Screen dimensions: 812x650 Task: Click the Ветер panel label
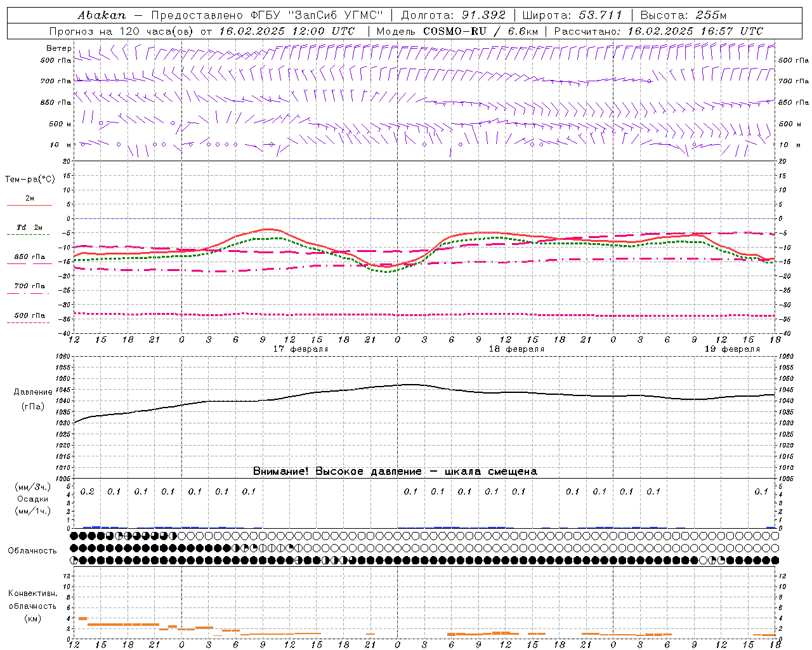(x=58, y=48)
